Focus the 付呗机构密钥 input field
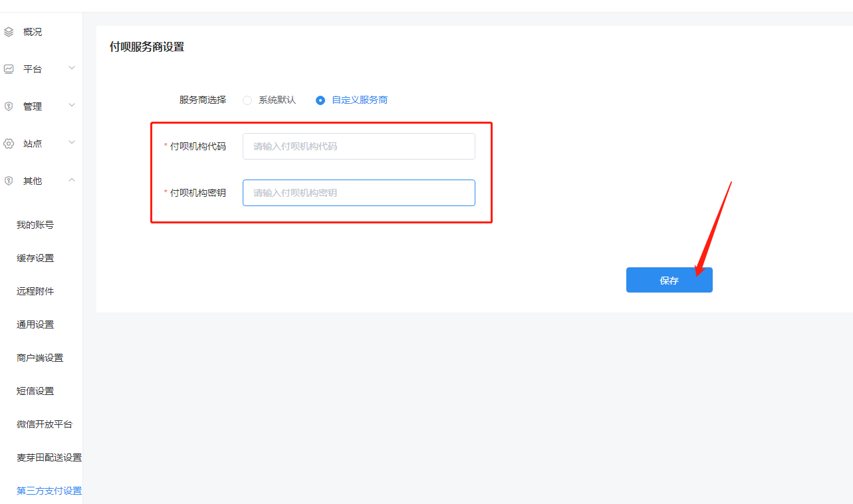Image resolution: width=853 pixels, height=504 pixels. click(x=359, y=193)
